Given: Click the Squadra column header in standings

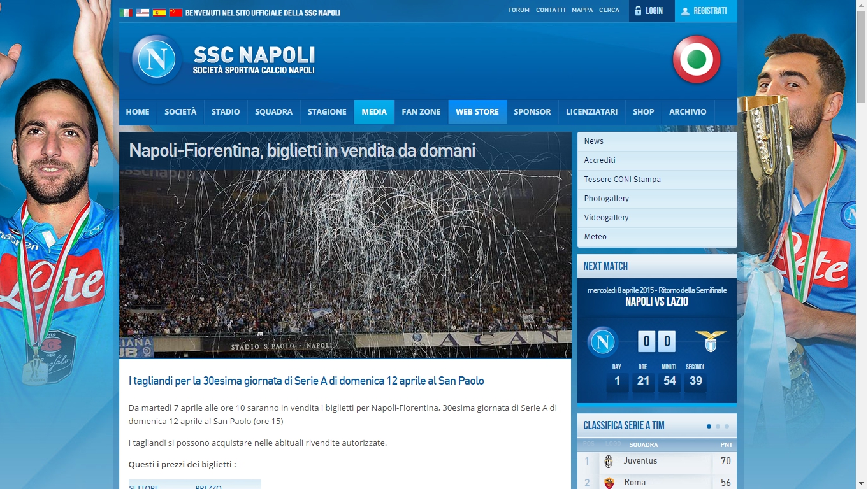Looking at the screenshot, I should [x=643, y=445].
